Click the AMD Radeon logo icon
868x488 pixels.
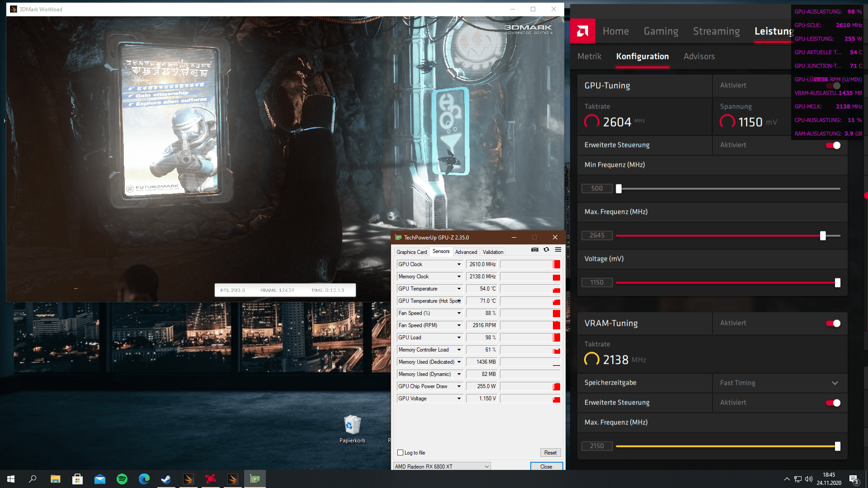click(583, 31)
